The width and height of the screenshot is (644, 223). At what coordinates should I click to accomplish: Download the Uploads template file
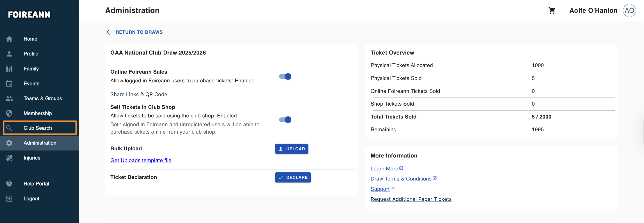141,161
